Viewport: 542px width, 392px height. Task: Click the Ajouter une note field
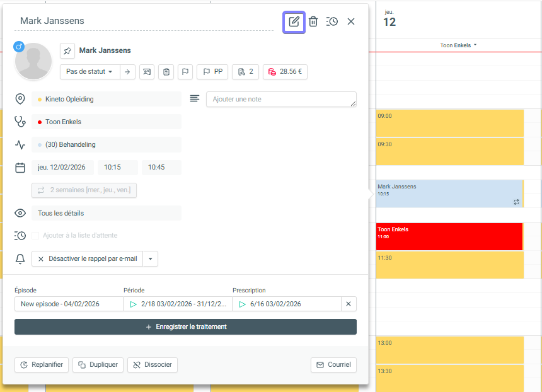(281, 100)
